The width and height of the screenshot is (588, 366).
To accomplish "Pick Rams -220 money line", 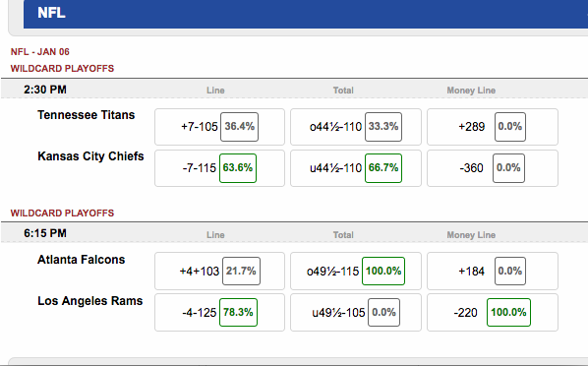I will click(x=493, y=312).
